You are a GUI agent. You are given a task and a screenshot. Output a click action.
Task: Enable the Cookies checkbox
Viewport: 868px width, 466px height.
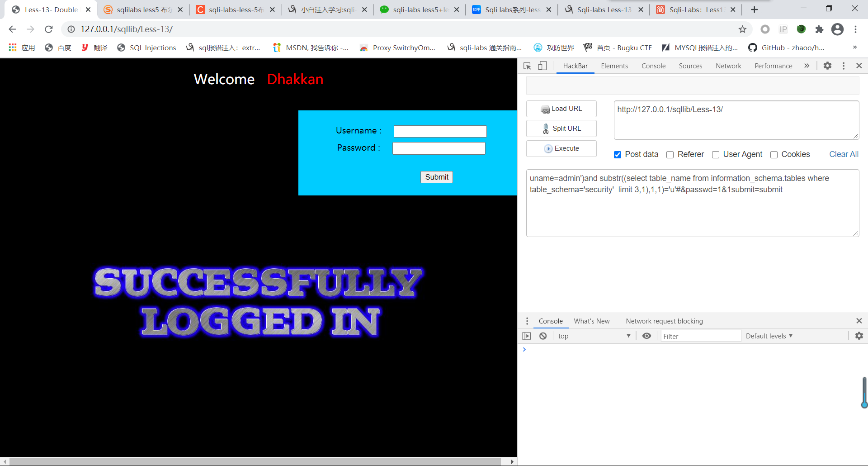(774, 155)
